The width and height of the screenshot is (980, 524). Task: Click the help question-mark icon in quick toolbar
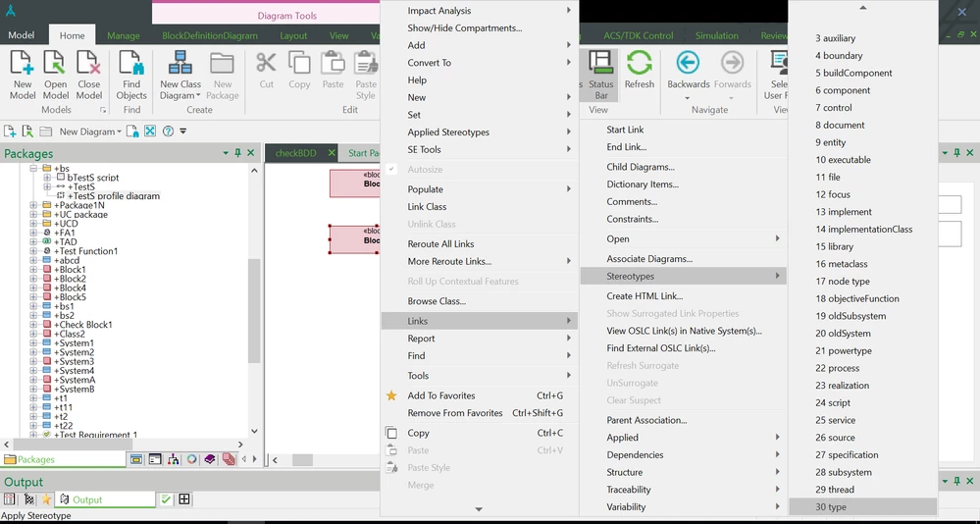coord(168,131)
